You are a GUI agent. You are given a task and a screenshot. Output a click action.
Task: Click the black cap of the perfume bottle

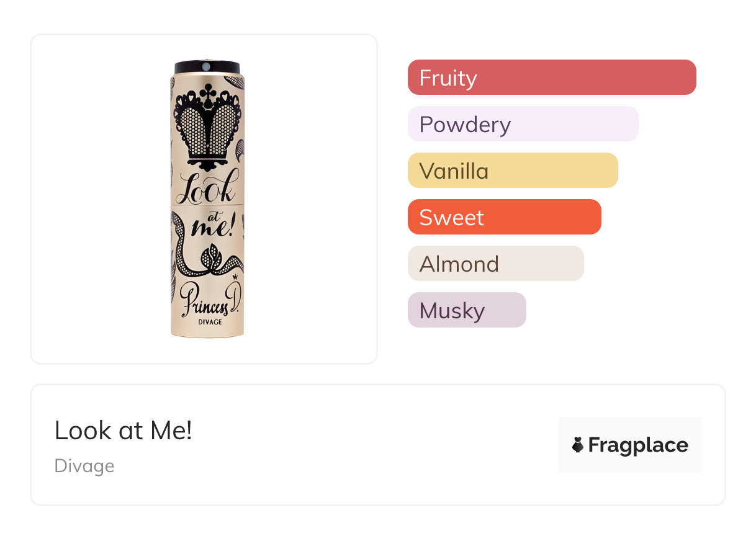pyautogui.click(x=207, y=68)
